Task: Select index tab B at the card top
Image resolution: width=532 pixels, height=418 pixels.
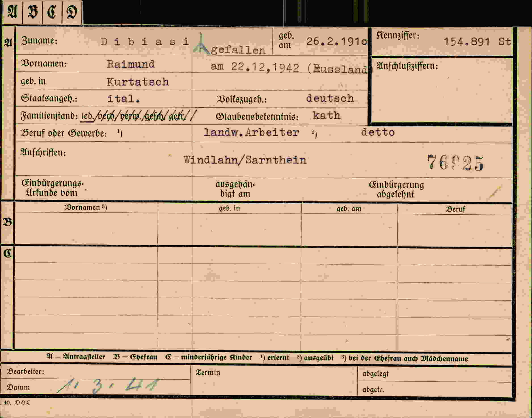Action: point(32,12)
